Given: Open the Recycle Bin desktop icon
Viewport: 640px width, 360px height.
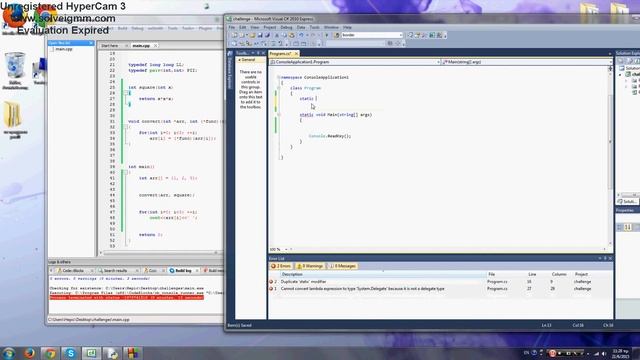Looking at the screenshot, I should coord(15,70).
